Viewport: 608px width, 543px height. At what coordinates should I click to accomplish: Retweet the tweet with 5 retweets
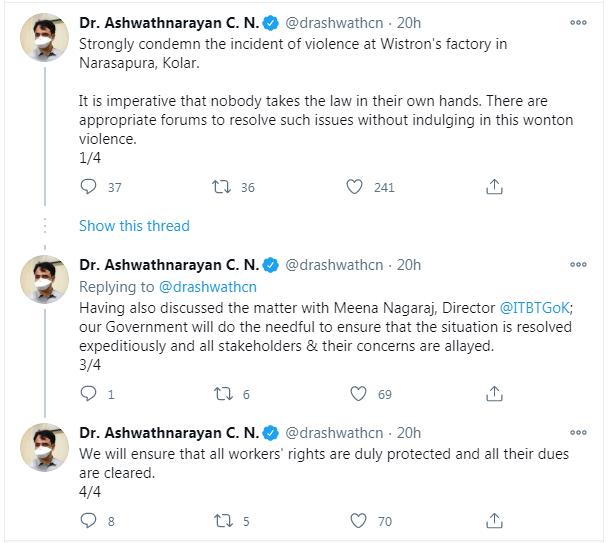[222, 521]
